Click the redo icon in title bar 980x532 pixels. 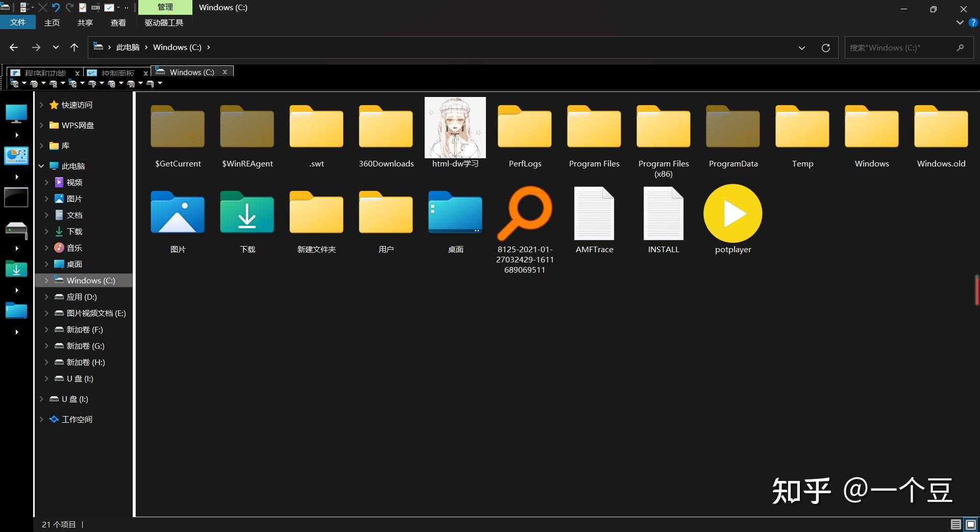pos(69,8)
